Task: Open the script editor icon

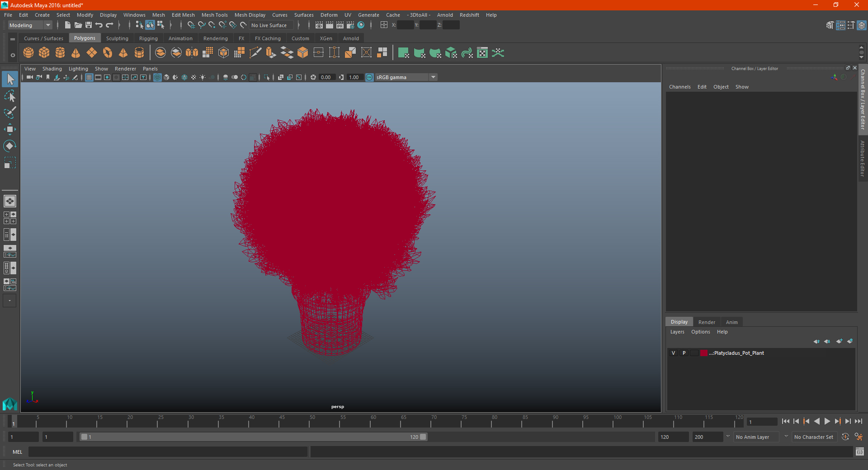Action: (860, 452)
